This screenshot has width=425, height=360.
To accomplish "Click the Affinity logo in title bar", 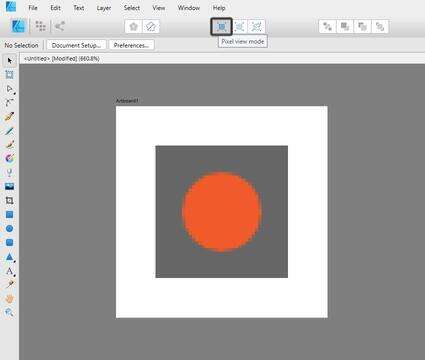I will 11,6.
